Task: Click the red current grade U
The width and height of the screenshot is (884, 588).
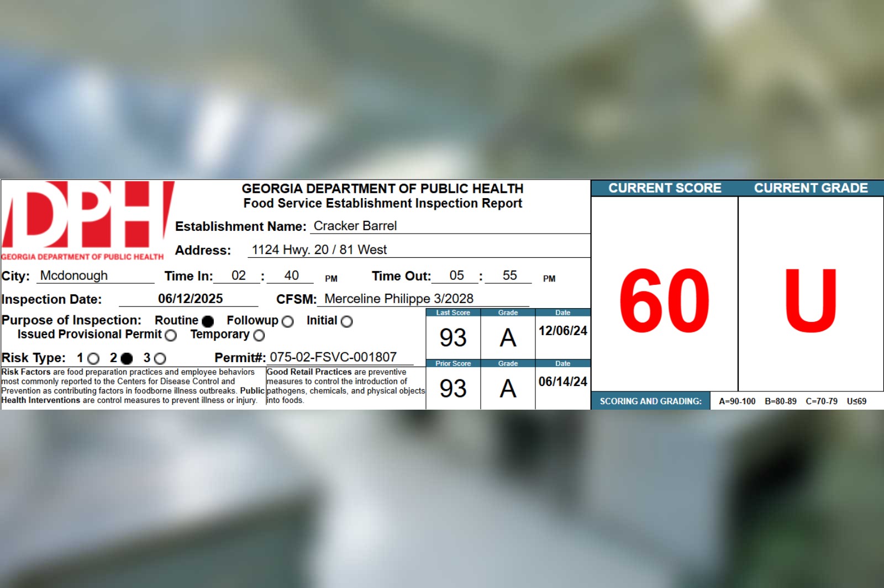Action: (811, 300)
